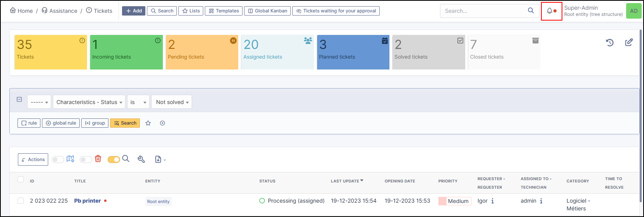This screenshot has width=644, height=217.
Task: Click the notification bell icon
Action: pos(550,11)
